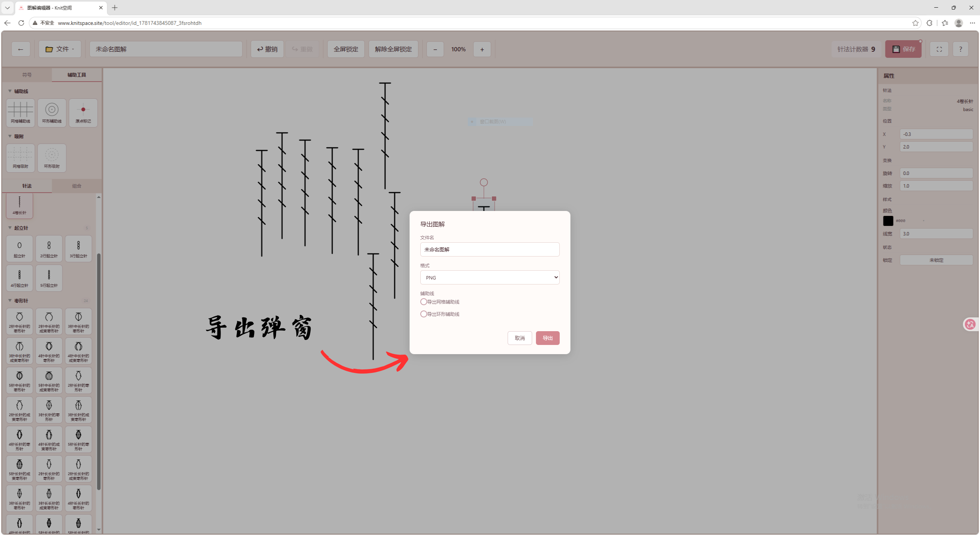This screenshot has height=536, width=980.
Task: Collapse the 起立针 stitch group
Action: click(x=10, y=228)
